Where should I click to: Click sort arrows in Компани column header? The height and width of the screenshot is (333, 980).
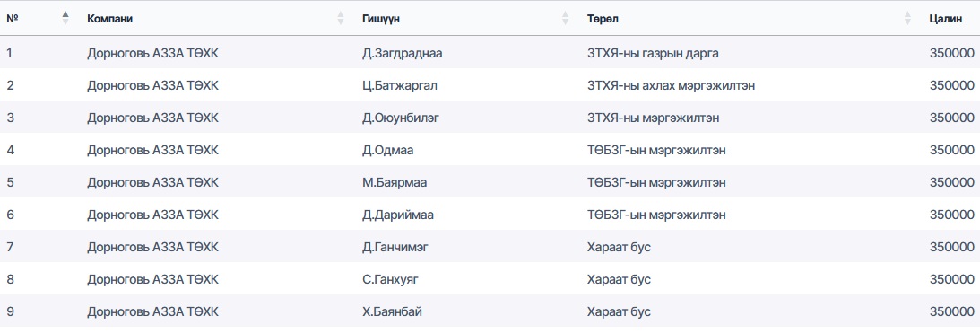pos(341,18)
